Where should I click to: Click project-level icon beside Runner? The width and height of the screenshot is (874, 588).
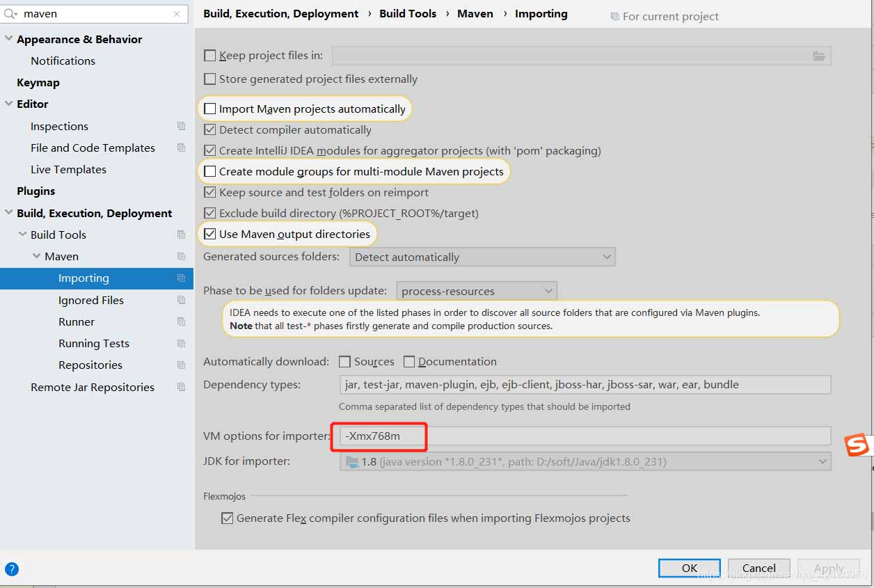(x=181, y=321)
